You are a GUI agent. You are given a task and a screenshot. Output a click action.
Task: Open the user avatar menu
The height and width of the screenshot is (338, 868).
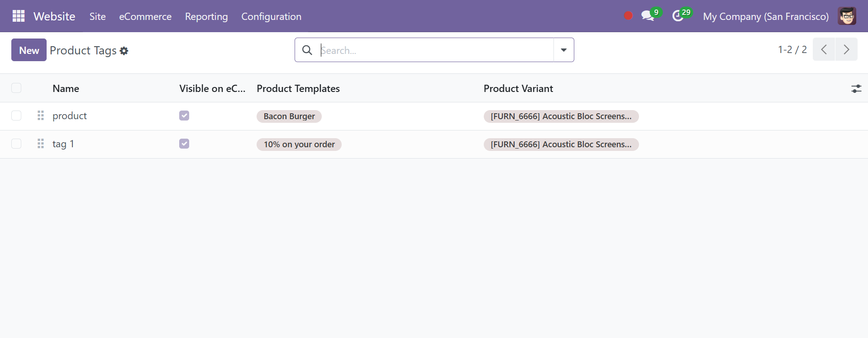coord(847,16)
